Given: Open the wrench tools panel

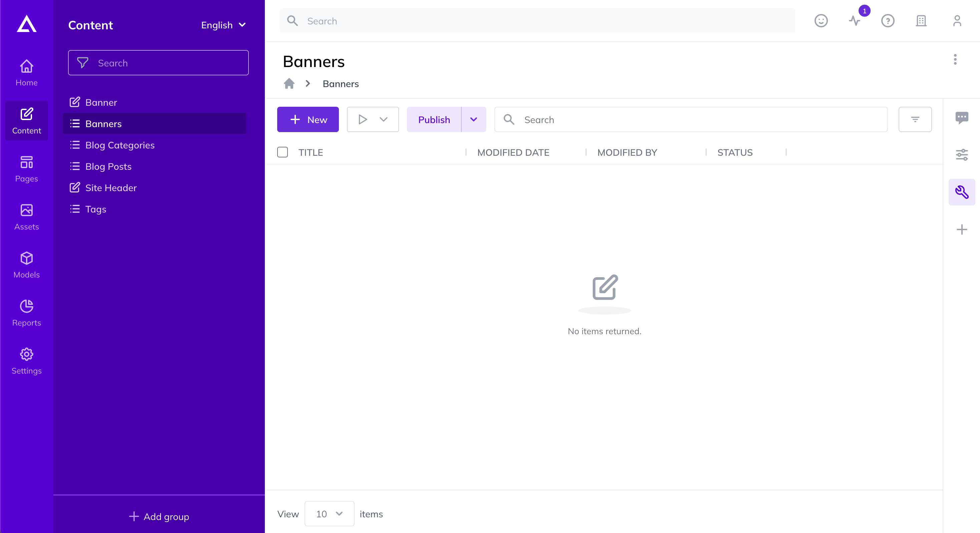Looking at the screenshot, I should pyautogui.click(x=962, y=192).
